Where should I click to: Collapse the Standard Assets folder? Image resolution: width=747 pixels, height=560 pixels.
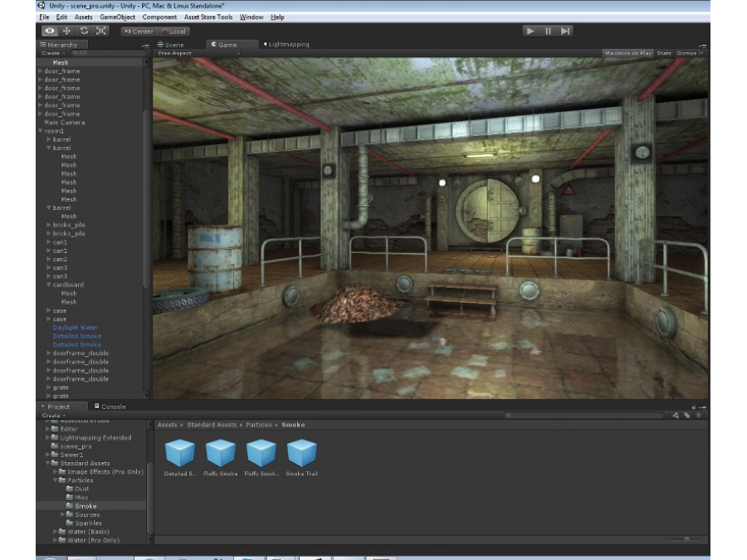47,463
